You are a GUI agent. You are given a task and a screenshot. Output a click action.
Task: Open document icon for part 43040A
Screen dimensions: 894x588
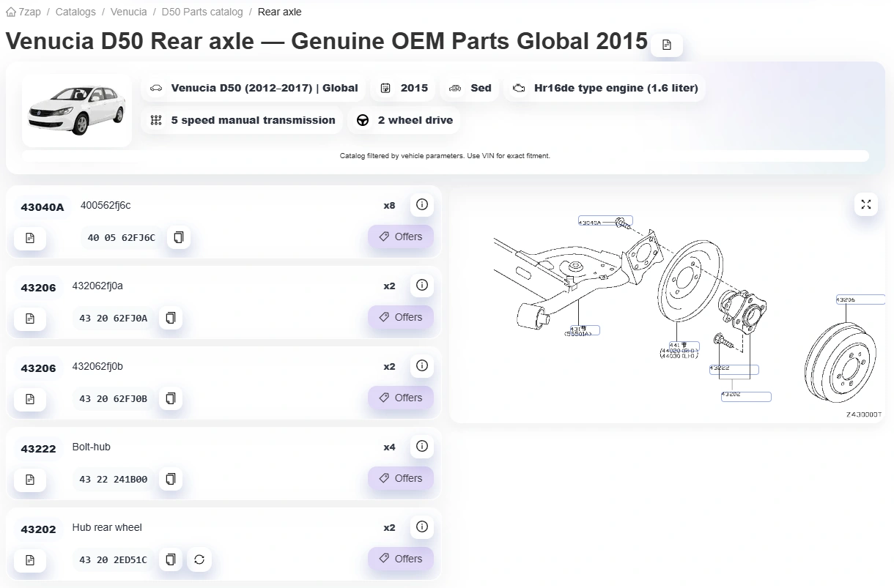(x=30, y=238)
